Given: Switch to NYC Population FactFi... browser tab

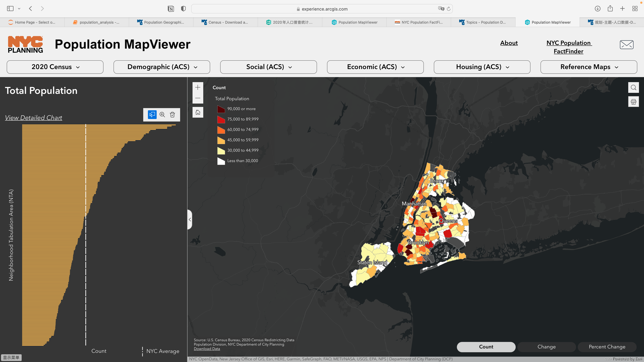Looking at the screenshot, I should [x=419, y=22].
